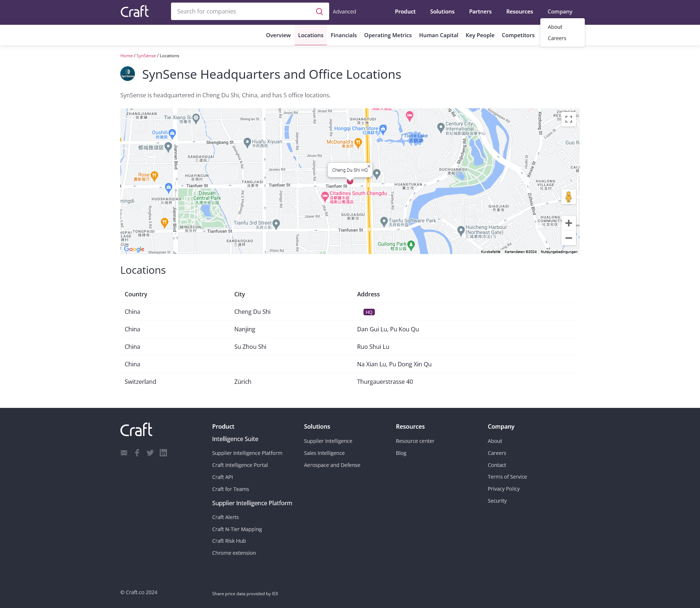Zoom out on the map
The height and width of the screenshot is (608, 700).
[568, 238]
